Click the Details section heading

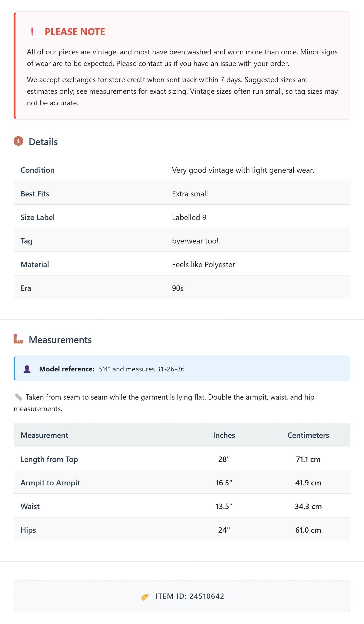(43, 142)
